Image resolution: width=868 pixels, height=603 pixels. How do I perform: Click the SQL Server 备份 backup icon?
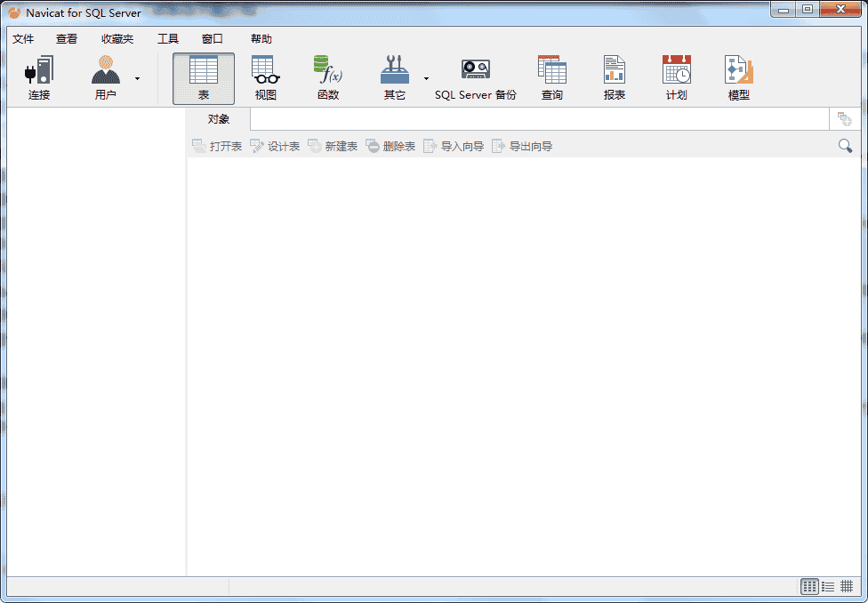(475, 71)
